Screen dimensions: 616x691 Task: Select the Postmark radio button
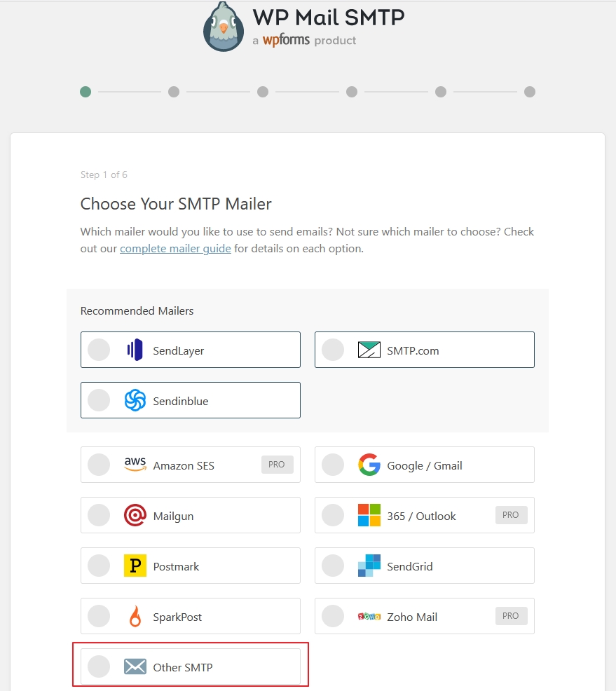99,566
